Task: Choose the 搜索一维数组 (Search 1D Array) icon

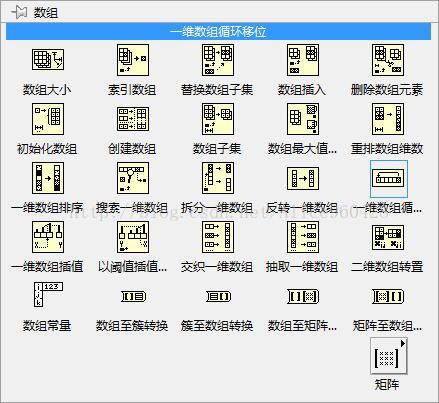Action: point(133,178)
